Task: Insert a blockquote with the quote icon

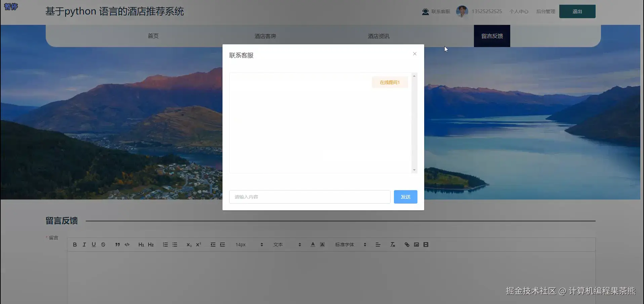Action: pyautogui.click(x=117, y=245)
